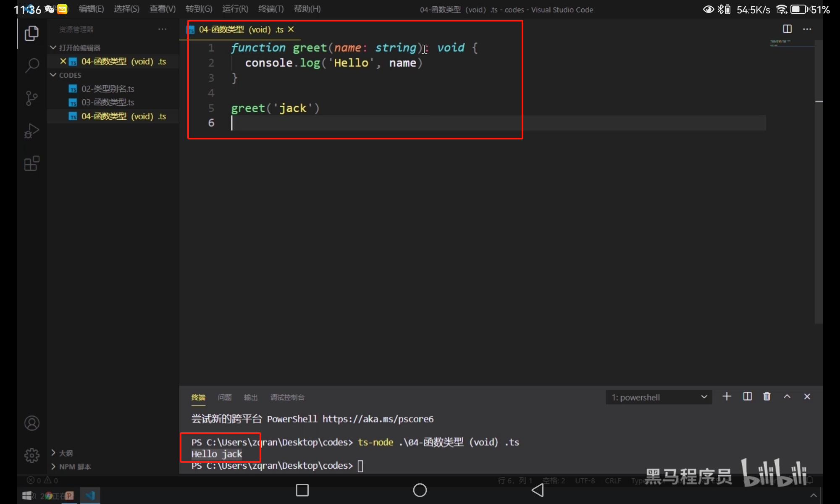Image resolution: width=840 pixels, height=504 pixels.
Task: Open Source Control view icon
Action: point(31,98)
